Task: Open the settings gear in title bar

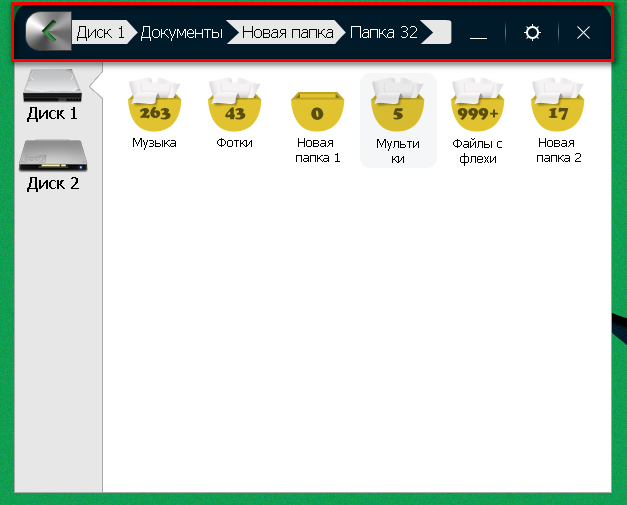Action: click(x=533, y=33)
